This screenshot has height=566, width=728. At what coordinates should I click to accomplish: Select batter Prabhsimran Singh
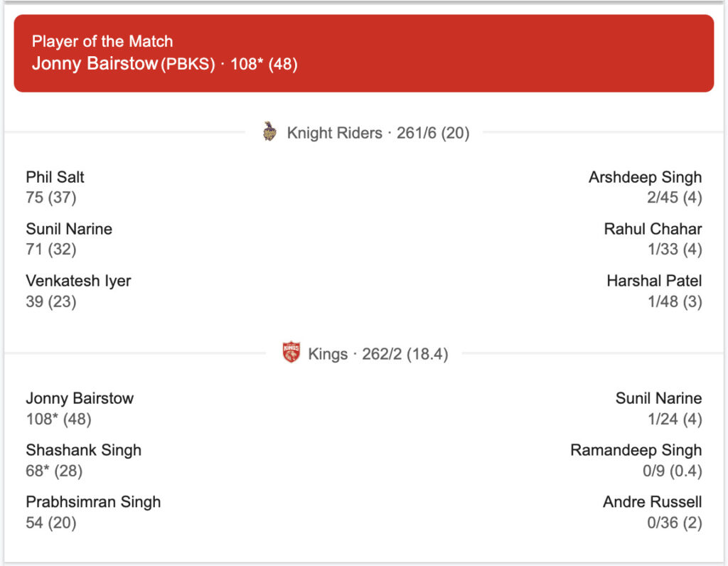click(x=93, y=502)
